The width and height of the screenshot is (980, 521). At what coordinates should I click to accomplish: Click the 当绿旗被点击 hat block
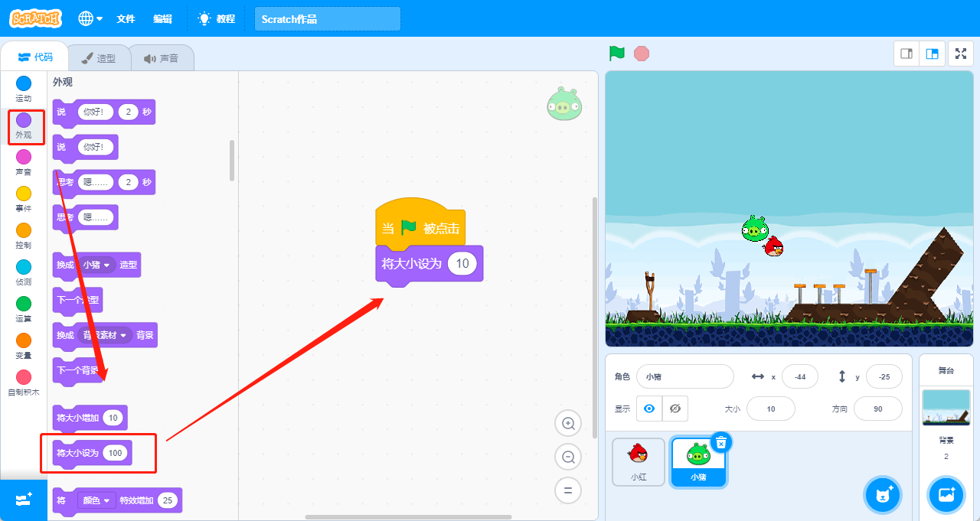[421, 225]
